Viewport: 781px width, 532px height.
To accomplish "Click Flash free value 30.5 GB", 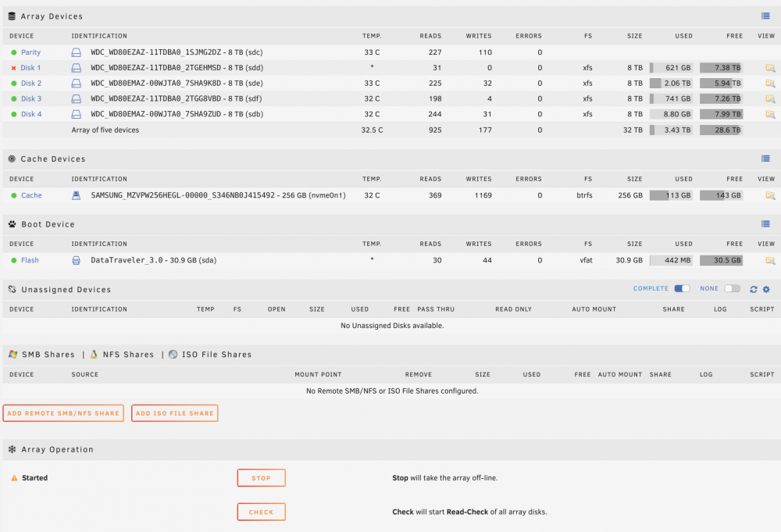I will pos(721,260).
